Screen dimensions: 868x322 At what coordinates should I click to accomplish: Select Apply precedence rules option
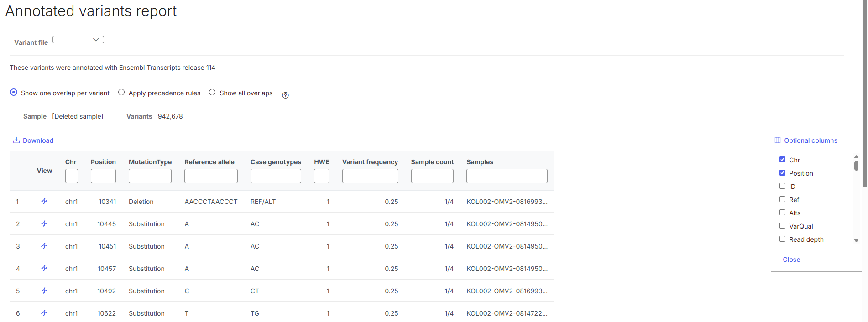point(121,93)
